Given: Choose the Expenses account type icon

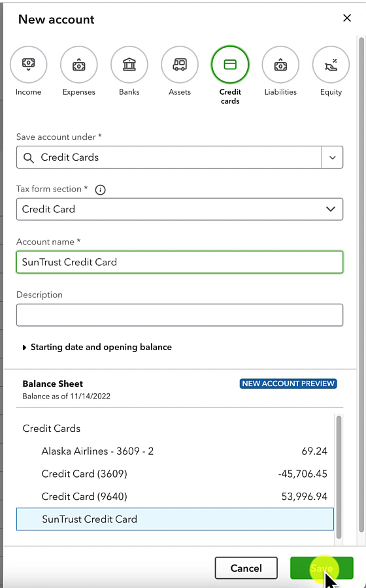Looking at the screenshot, I should coord(78,65).
